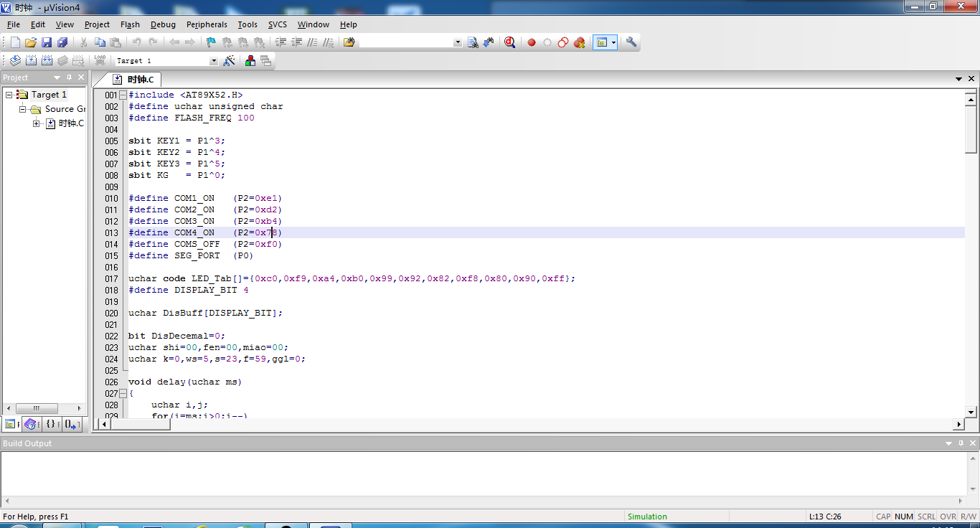The image size is (980, 528).
Task: Insert breakpoint red dot icon
Action: tap(532, 42)
